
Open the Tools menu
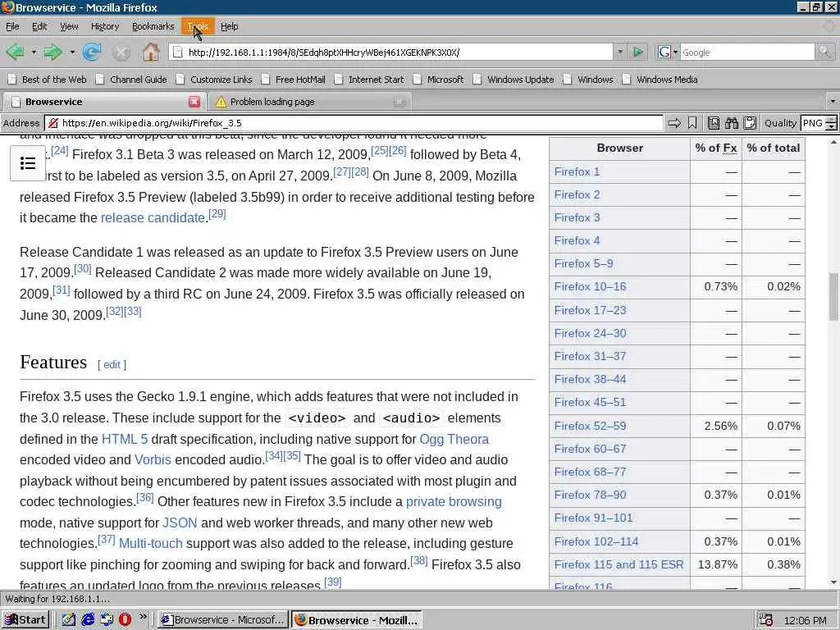(x=198, y=26)
